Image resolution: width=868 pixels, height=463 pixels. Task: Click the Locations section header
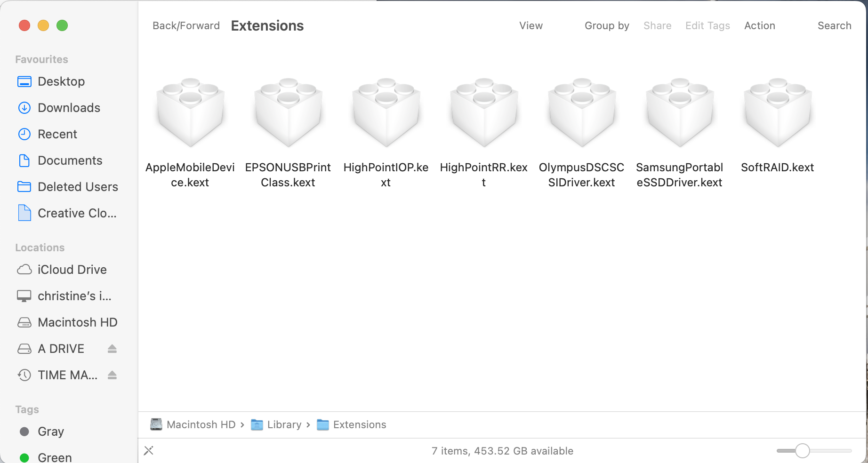40,247
